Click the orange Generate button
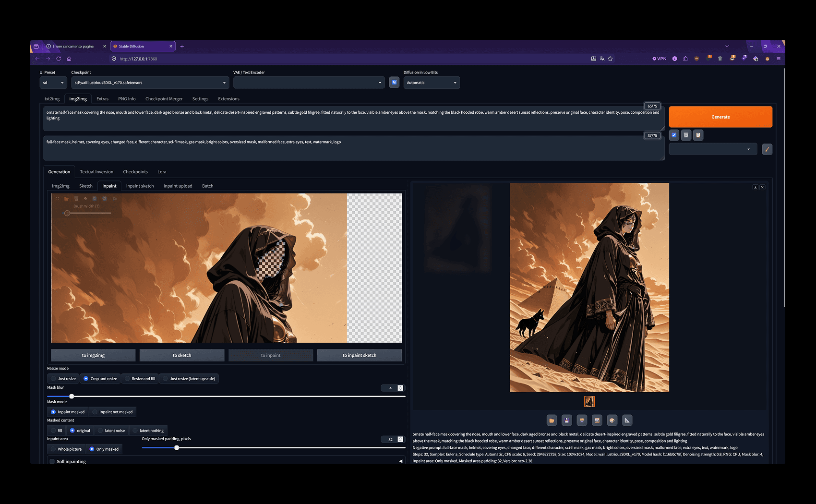Screen dimensions: 816x504 (x=720, y=117)
